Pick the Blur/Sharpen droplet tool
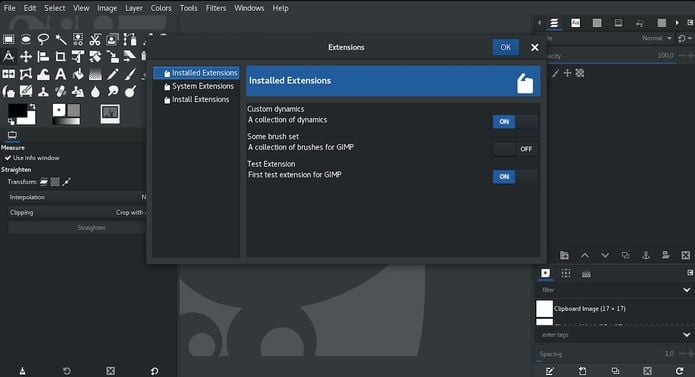The width and height of the screenshot is (695, 377). coord(95,92)
